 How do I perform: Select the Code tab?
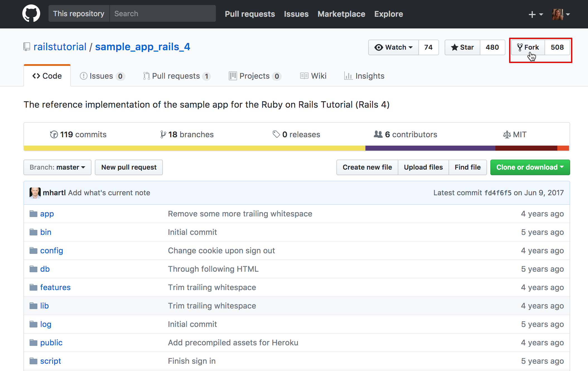47,76
